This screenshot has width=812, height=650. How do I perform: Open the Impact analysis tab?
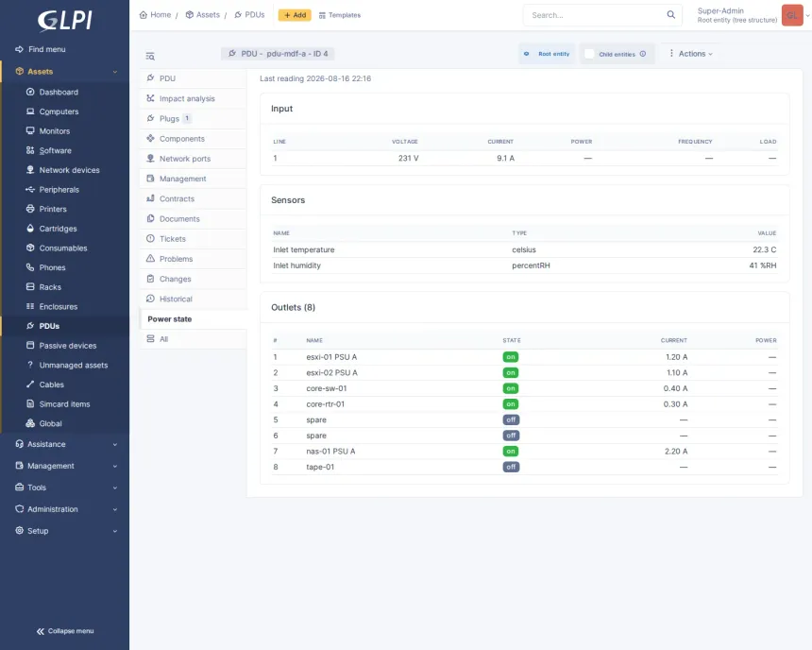(x=193, y=98)
